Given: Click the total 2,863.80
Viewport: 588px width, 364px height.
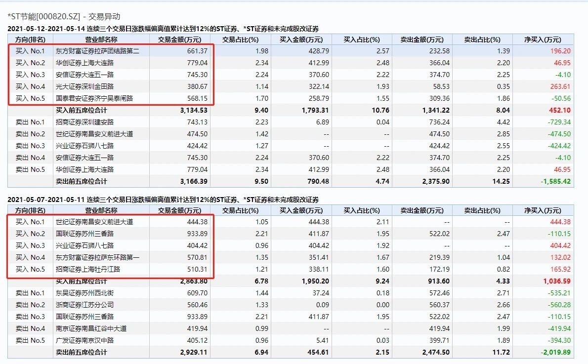Looking at the screenshot, I should [x=194, y=281].
